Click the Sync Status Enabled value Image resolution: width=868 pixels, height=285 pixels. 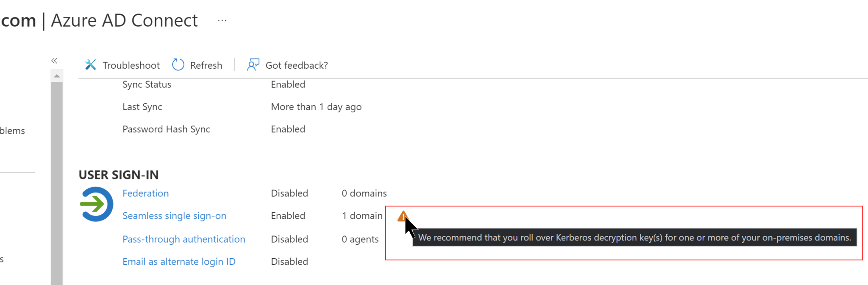click(288, 84)
